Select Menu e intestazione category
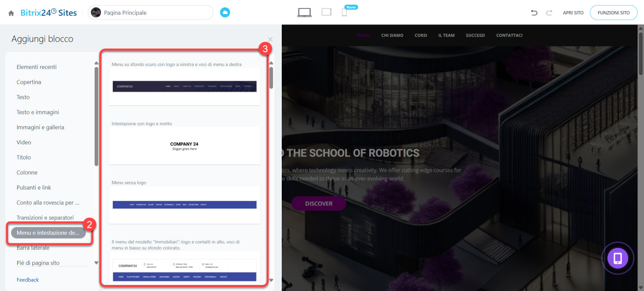 pyautogui.click(x=48, y=233)
